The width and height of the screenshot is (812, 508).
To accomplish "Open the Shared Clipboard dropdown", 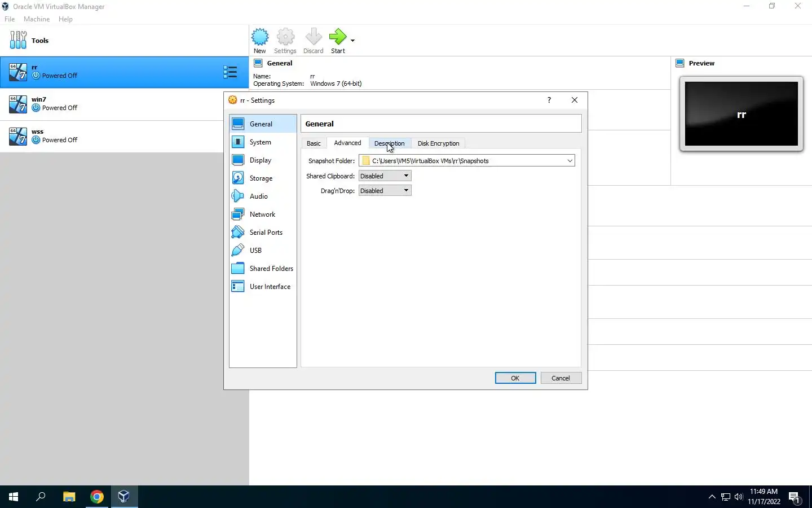I will [385, 176].
